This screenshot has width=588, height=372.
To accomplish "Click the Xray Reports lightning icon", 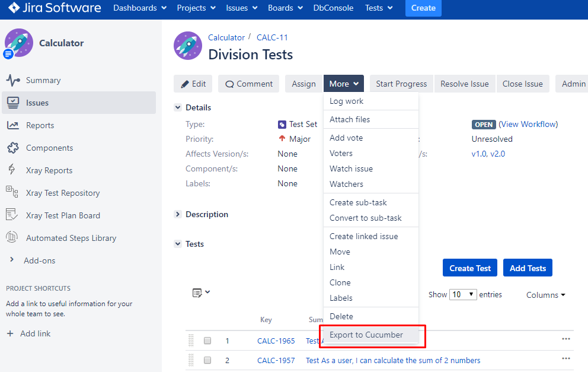I will coord(12,170).
